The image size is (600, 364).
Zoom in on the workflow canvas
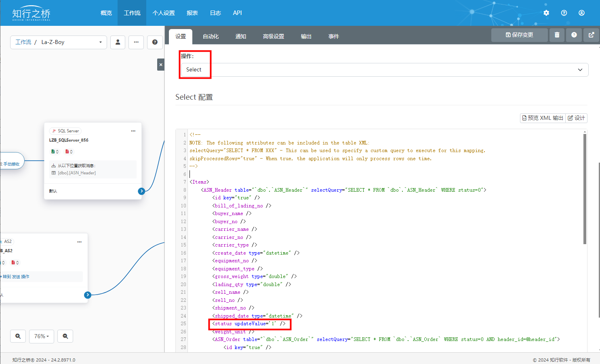coord(18,336)
